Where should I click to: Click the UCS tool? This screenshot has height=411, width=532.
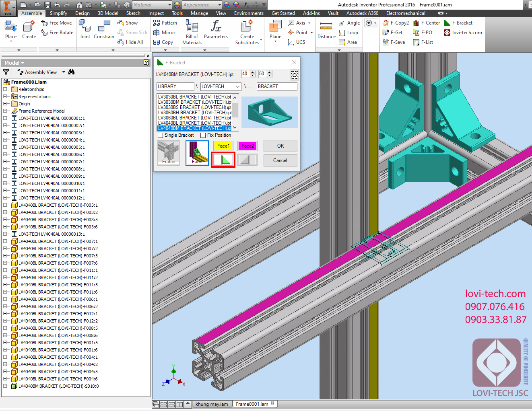coord(297,42)
